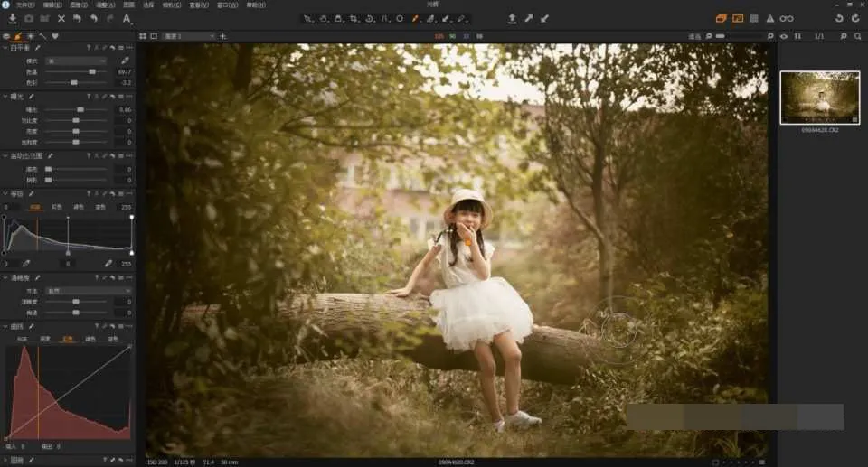Switch to multi-image viewer mode

tap(143, 36)
